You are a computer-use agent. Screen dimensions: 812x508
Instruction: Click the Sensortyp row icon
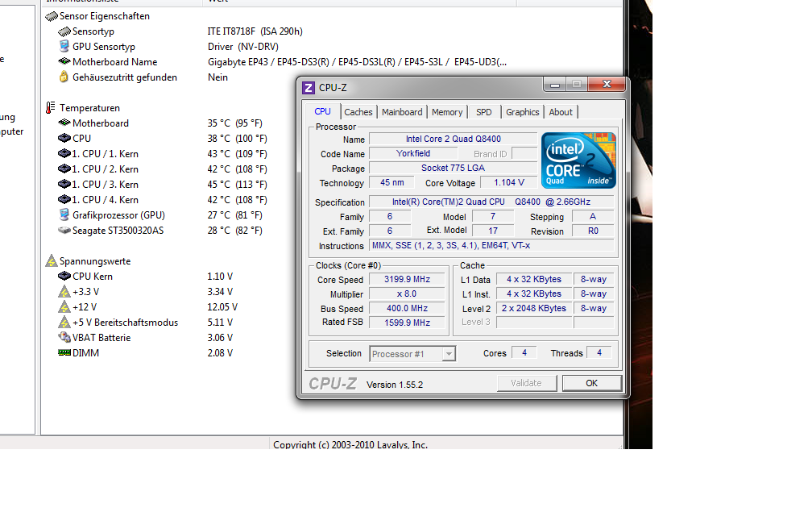[x=64, y=31]
